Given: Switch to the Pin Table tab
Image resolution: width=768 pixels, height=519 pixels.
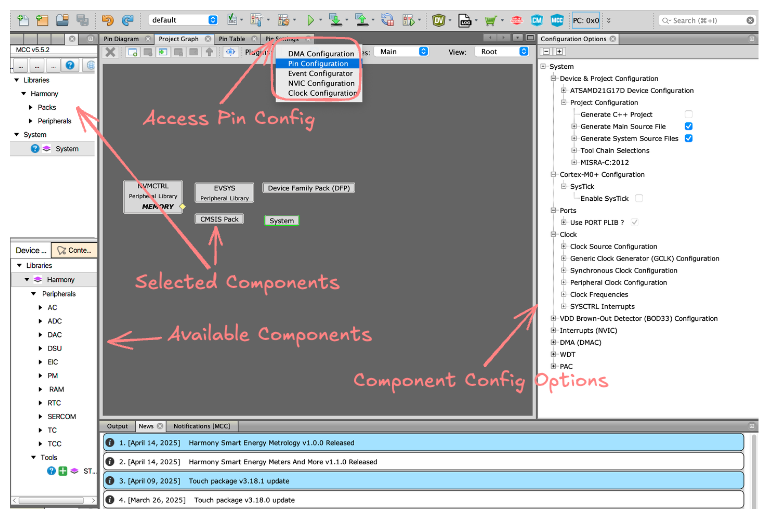Looking at the screenshot, I should point(232,39).
